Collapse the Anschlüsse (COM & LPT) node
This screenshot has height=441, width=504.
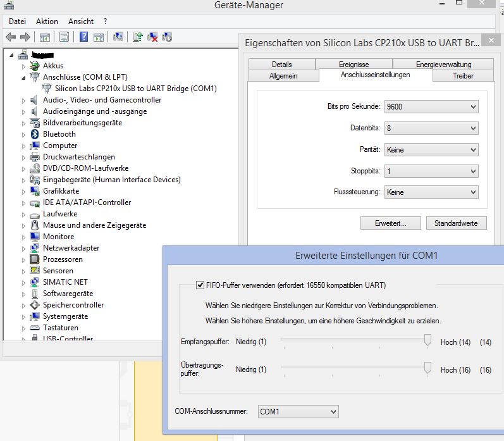tap(25, 77)
